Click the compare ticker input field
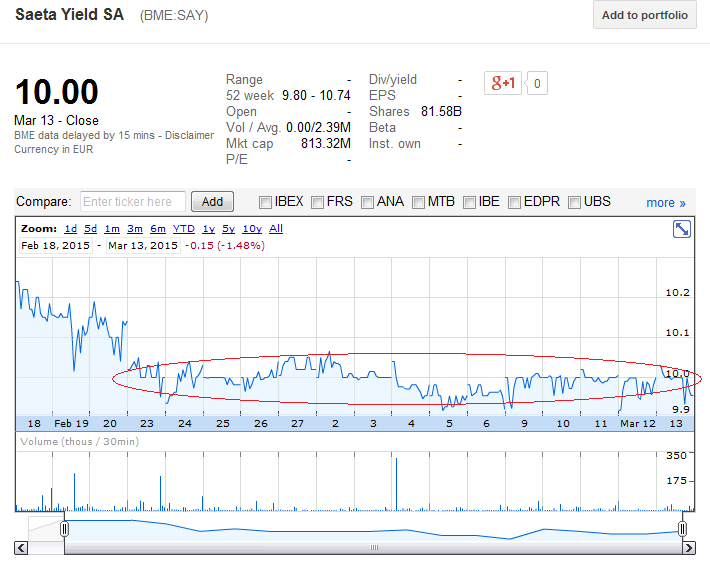 [x=133, y=201]
